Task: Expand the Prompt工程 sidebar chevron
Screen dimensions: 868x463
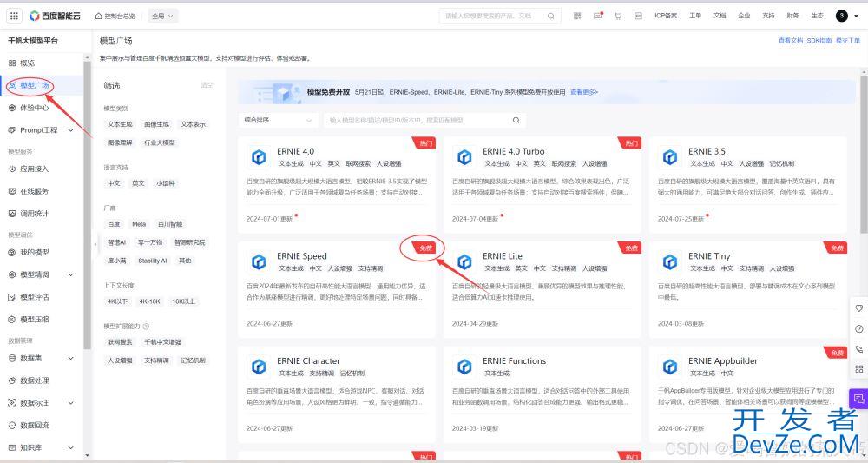Action: tap(71, 130)
